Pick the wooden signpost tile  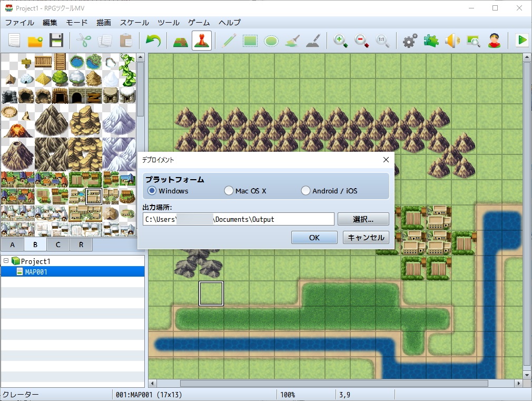tap(26, 62)
